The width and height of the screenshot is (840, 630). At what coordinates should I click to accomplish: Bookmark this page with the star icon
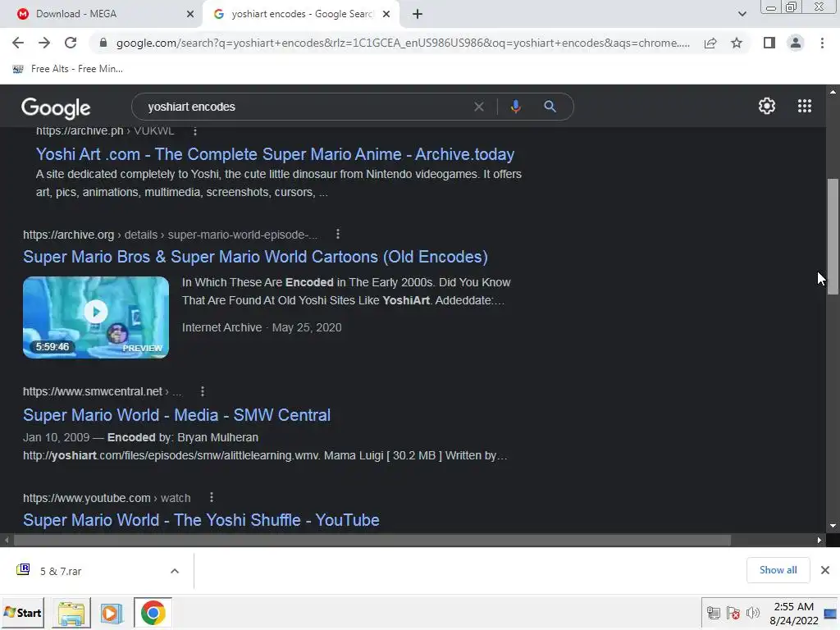point(737,43)
